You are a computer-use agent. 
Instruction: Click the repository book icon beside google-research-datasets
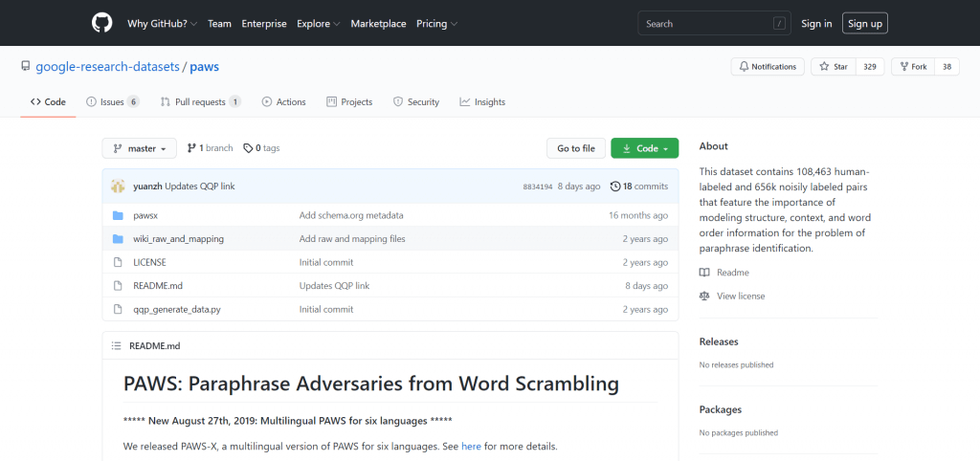coord(26,66)
